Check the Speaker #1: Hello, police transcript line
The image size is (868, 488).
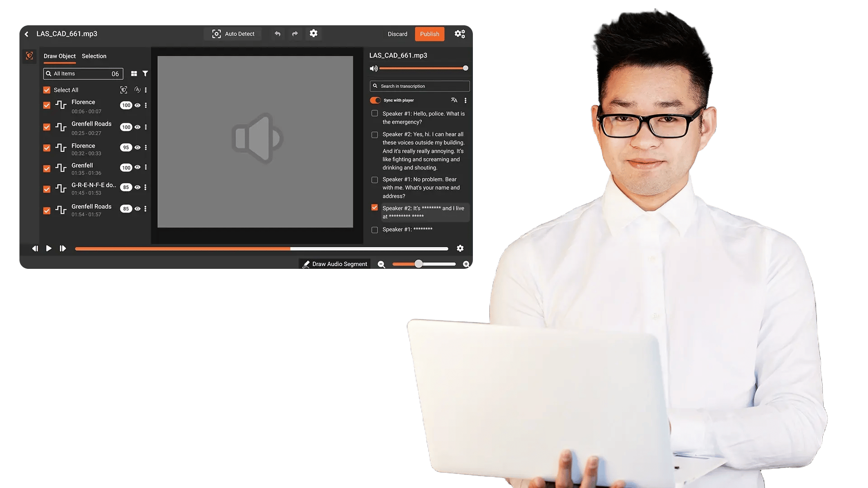pos(374,113)
